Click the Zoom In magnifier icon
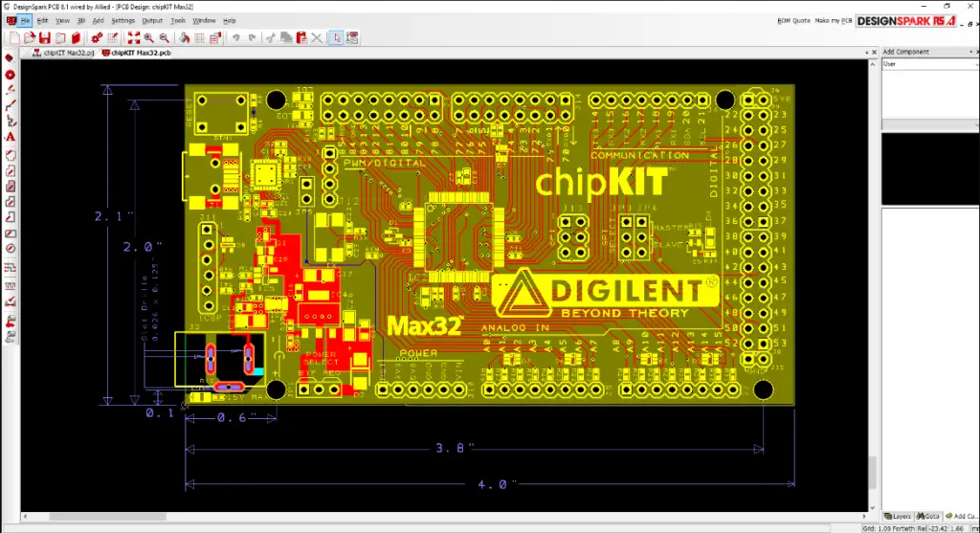Screen dimensions: 980x533 click(x=148, y=38)
